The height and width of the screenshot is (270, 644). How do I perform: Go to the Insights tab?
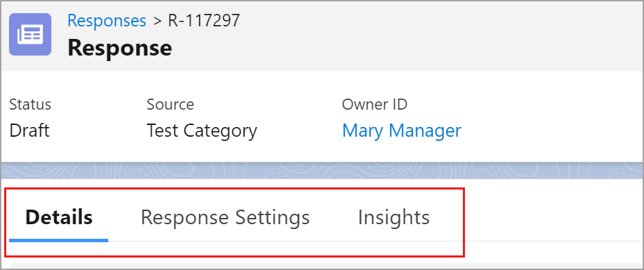394,217
